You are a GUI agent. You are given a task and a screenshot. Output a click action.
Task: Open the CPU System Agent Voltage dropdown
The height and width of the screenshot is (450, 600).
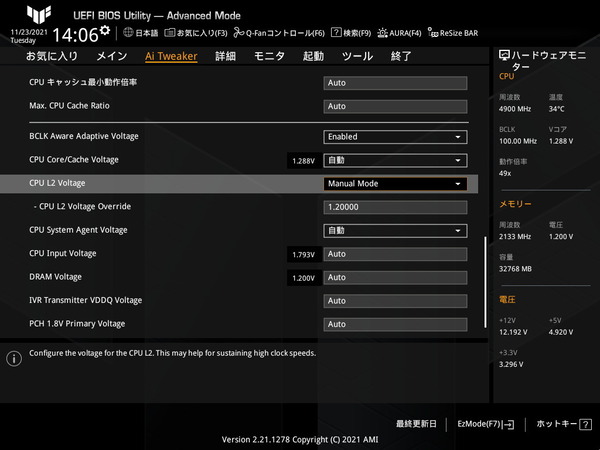(x=395, y=231)
